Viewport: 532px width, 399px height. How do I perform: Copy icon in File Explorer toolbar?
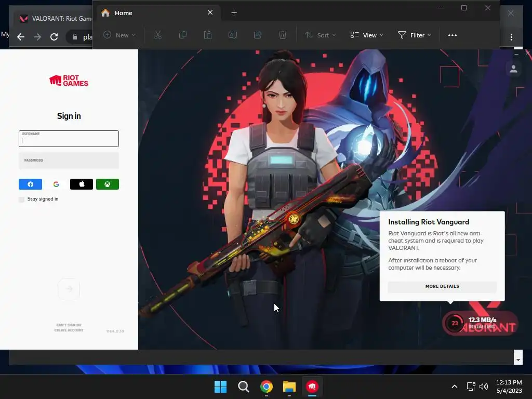tap(182, 35)
